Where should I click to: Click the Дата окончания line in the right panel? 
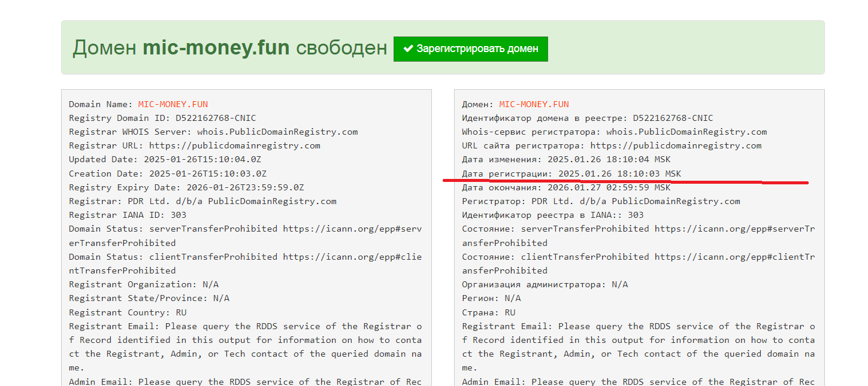click(566, 187)
